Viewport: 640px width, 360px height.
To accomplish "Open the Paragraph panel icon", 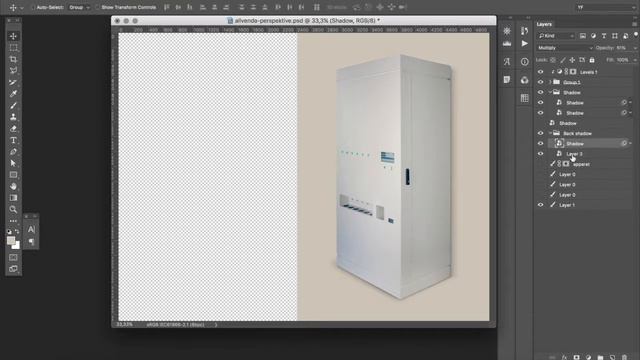I will [31, 242].
